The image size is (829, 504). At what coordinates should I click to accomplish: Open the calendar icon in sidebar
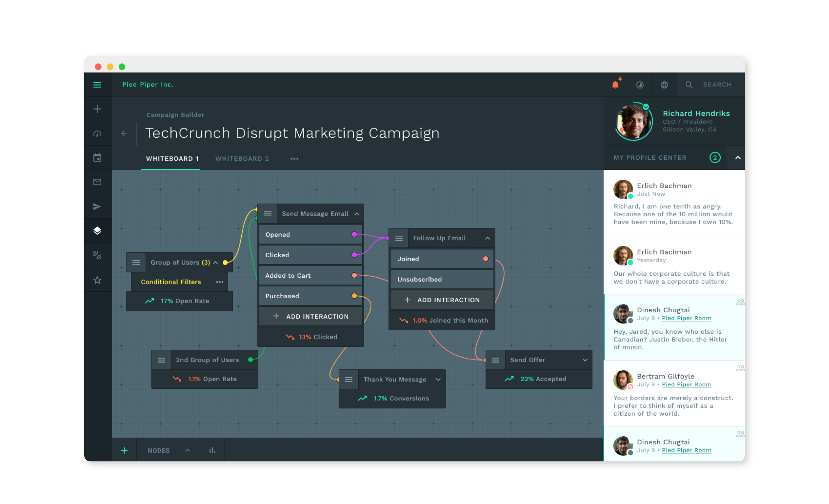[97, 158]
